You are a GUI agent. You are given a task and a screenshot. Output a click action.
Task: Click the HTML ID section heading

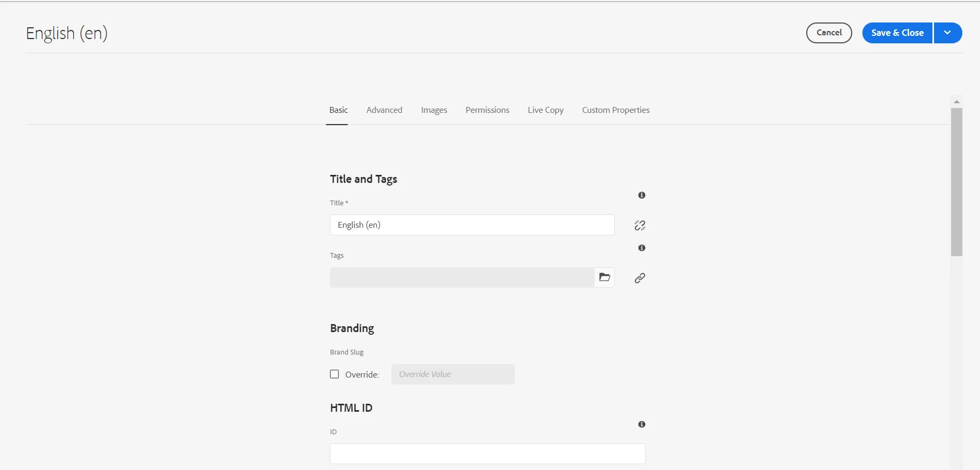[x=351, y=408]
